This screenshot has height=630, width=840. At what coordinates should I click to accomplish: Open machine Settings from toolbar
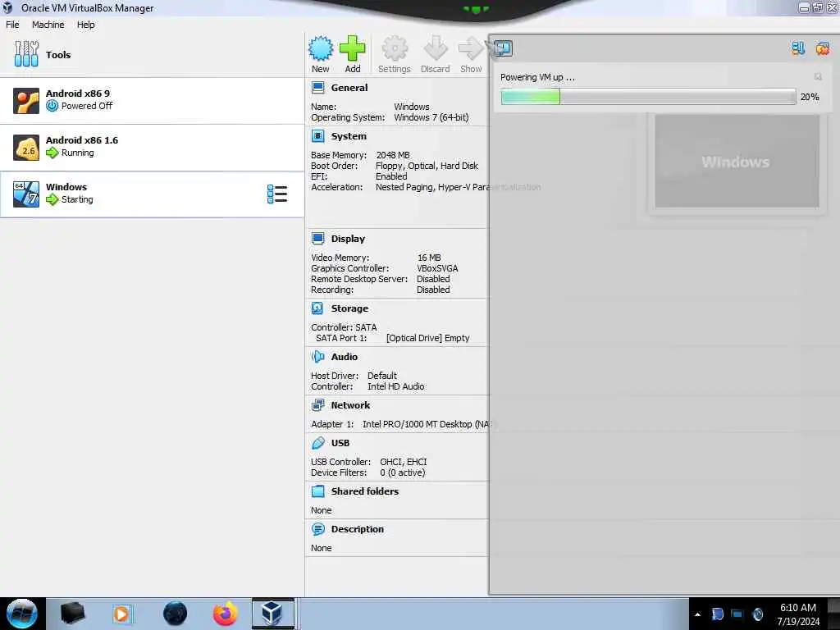pyautogui.click(x=395, y=54)
